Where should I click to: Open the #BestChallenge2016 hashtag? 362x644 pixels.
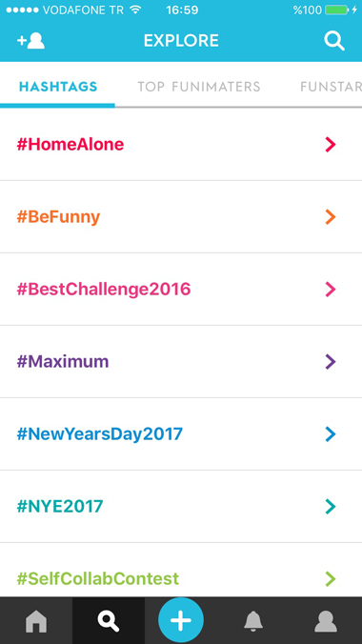[181, 290]
